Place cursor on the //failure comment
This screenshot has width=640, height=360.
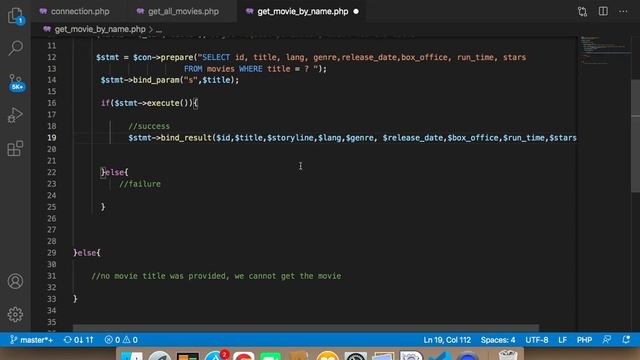click(140, 184)
